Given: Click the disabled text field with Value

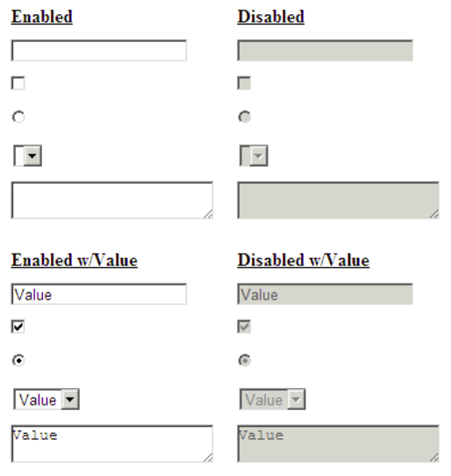Looking at the screenshot, I should pyautogui.click(x=325, y=294).
